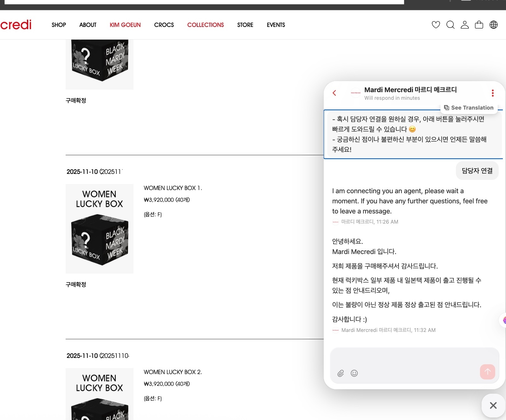Open the ABOUT menu
The width and height of the screenshot is (506, 420).
click(88, 25)
